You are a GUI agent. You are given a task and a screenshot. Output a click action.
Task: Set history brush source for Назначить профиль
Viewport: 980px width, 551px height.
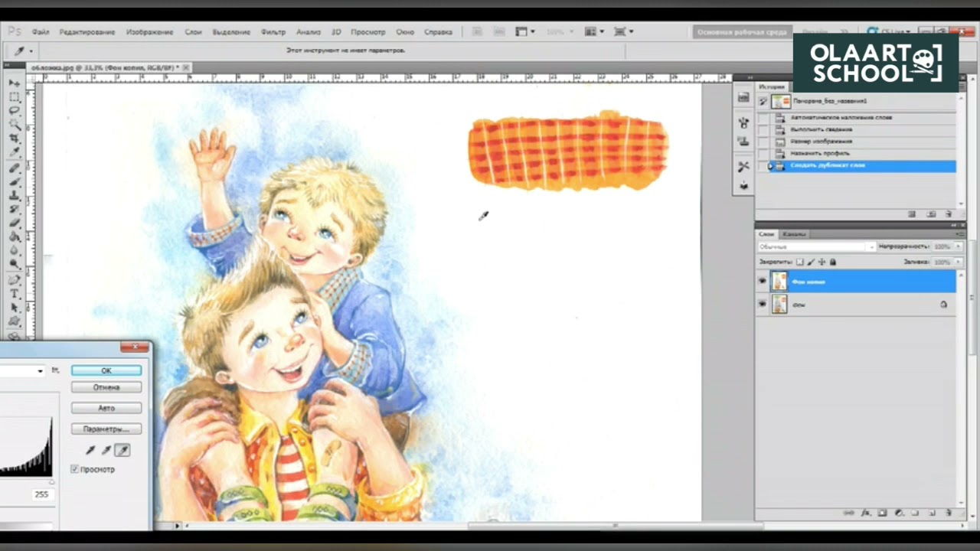pyautogui.click(x=763, y=153)
